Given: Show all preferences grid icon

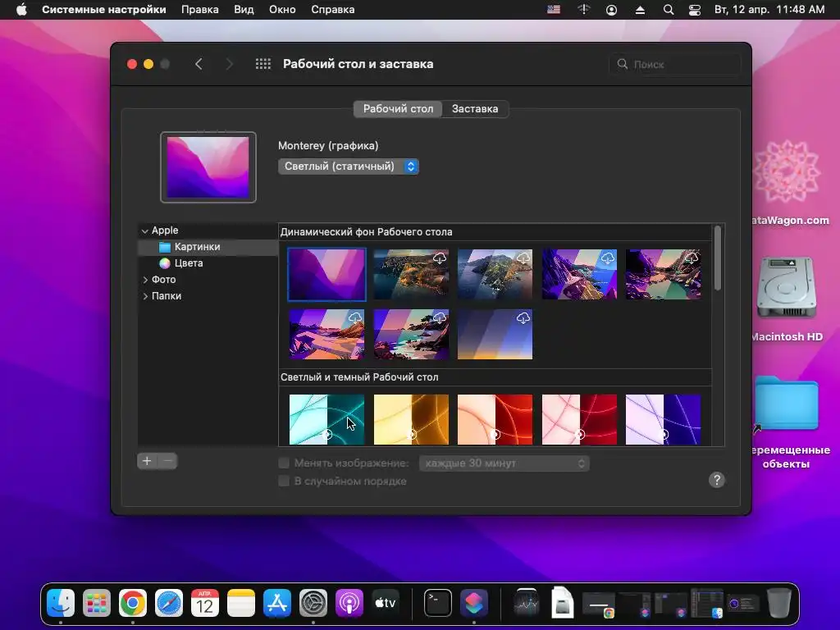Looking at the screenshot, I should pos(263,64).
